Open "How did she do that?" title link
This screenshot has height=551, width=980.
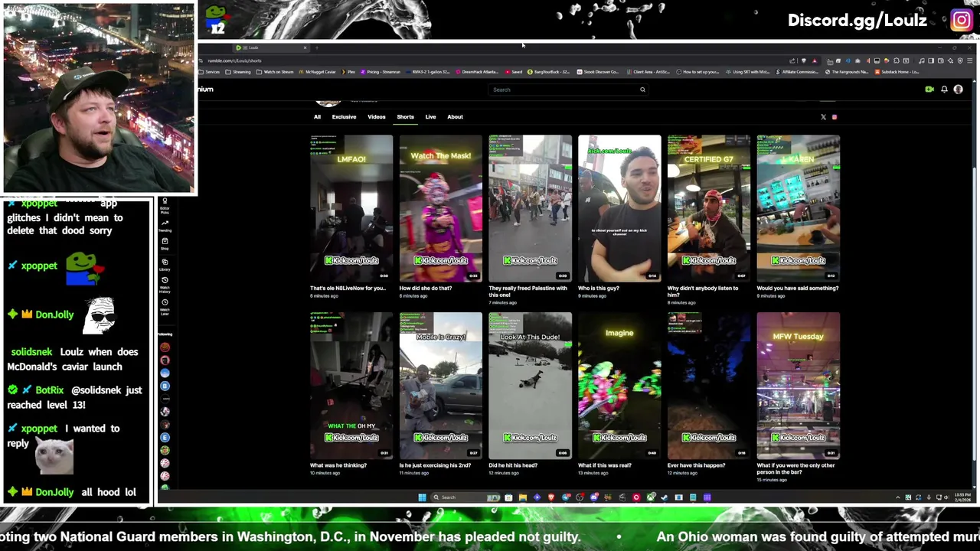point(426,289)
